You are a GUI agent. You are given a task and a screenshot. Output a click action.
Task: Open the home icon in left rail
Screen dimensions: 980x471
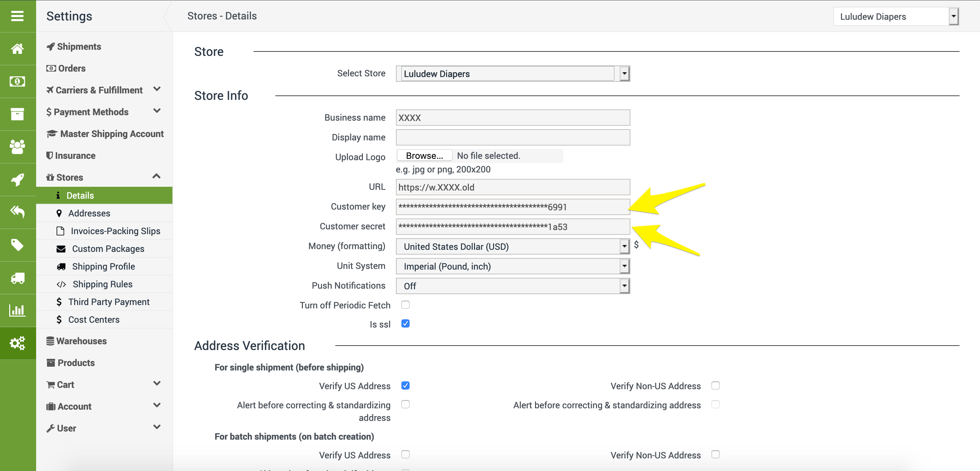tap(17, 49)
